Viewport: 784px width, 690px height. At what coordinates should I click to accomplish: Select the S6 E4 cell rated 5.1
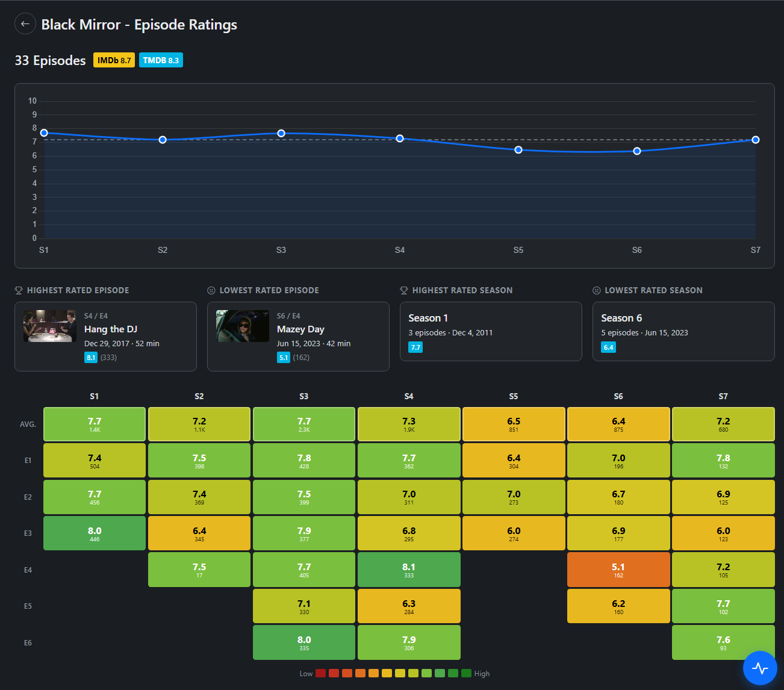[618, 570]
